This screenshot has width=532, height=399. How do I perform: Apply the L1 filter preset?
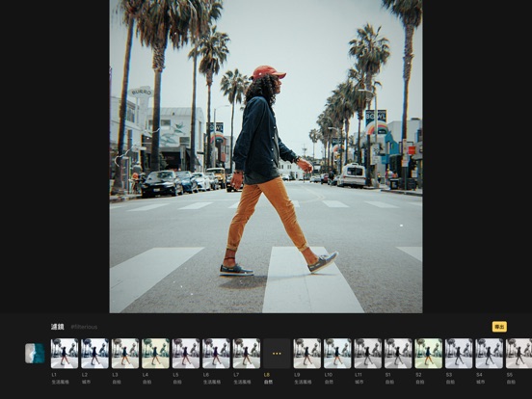(65, 353)
